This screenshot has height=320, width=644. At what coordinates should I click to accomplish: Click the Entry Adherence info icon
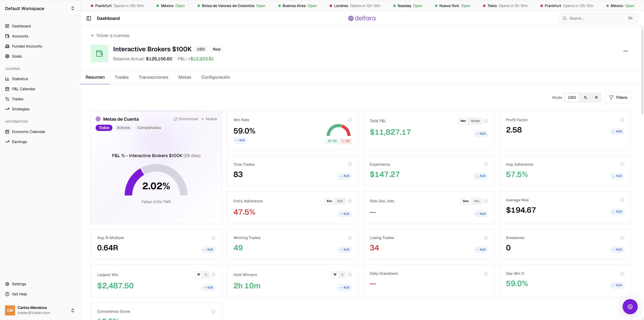point(350,201)
